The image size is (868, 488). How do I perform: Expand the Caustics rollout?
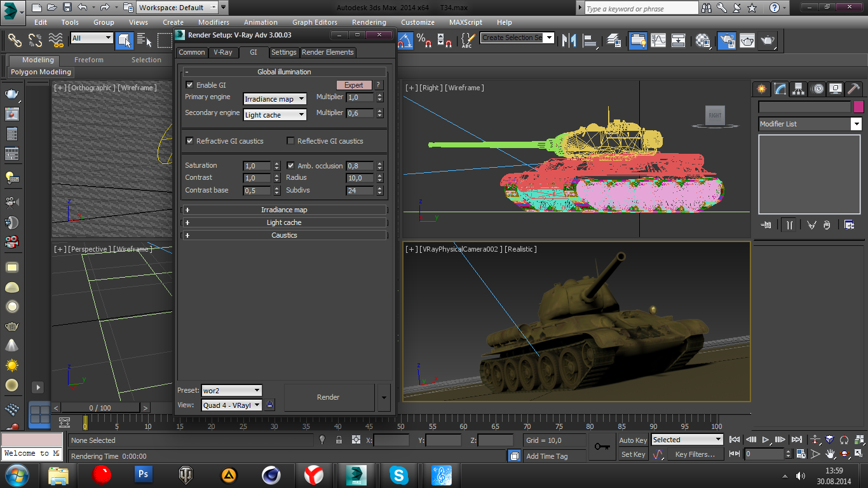(284, 235)
